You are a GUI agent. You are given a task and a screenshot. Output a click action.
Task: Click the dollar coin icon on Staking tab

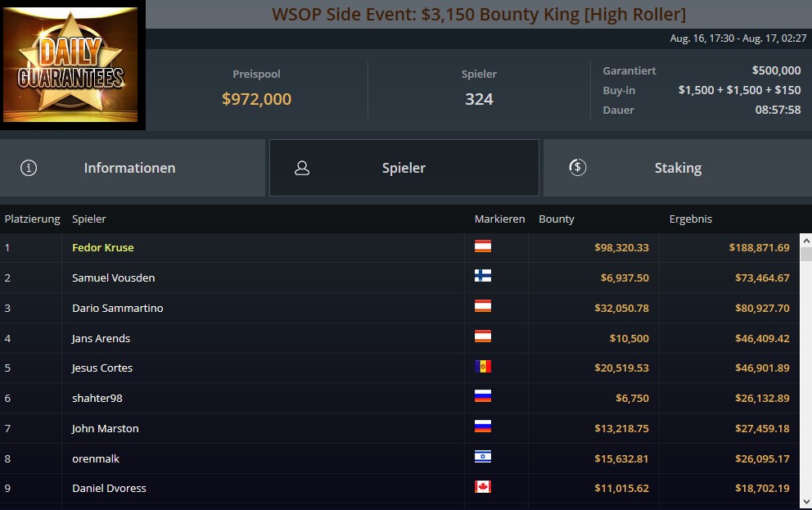coord(577,167)
